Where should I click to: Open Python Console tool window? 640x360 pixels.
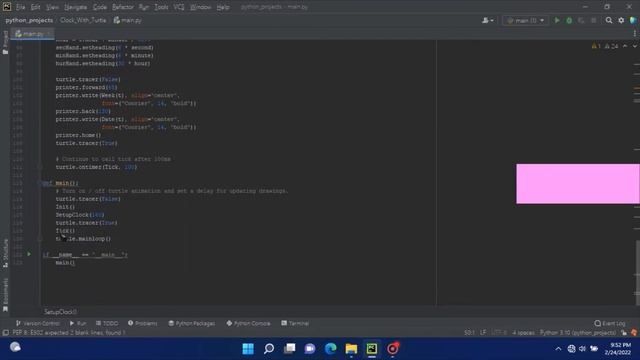tap(248, 323)
